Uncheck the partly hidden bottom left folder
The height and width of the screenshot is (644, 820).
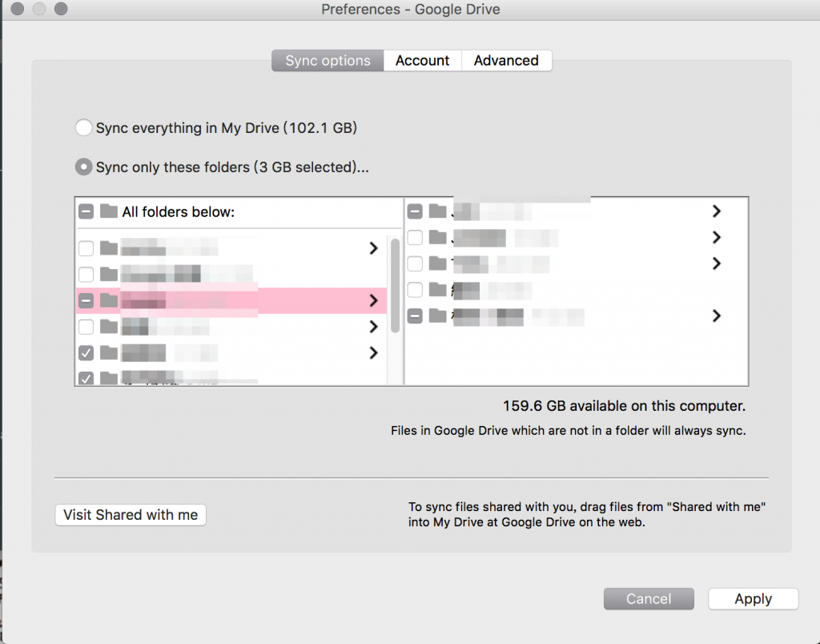pyautogui.click(x=86, y=378)
